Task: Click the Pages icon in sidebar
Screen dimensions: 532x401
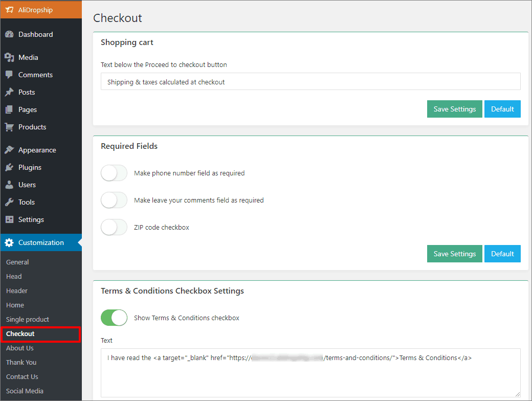Action: (x=9, y=109)
